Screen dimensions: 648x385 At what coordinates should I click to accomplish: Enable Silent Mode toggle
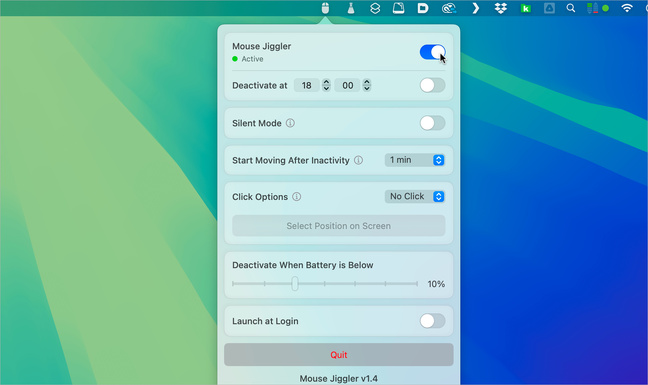tap(432, 123)
